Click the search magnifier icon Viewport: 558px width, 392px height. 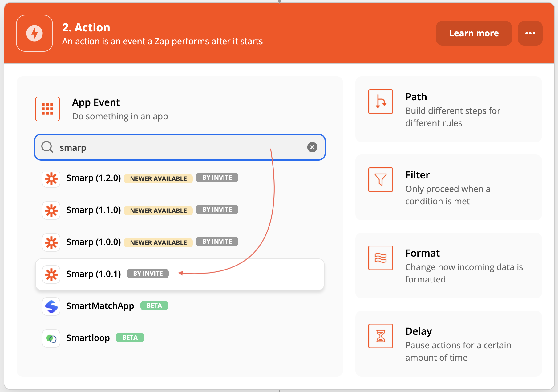pyautogui.click(x=47, y=147)
